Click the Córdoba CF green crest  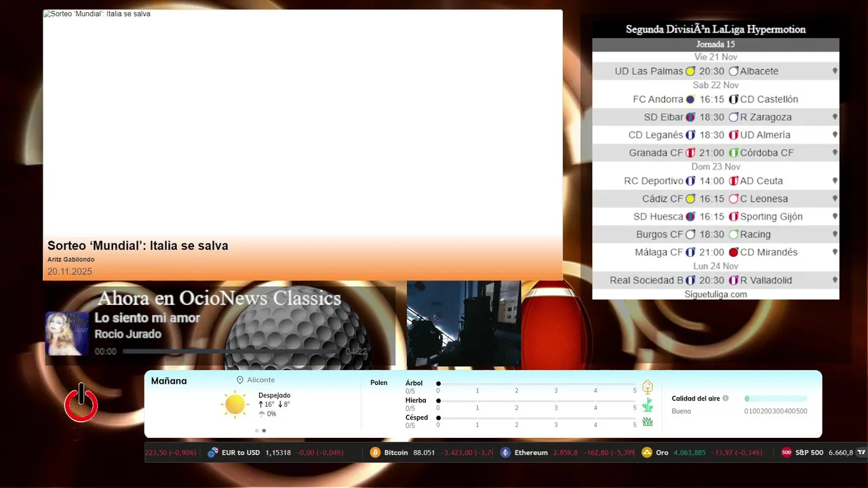click(734, 153)
